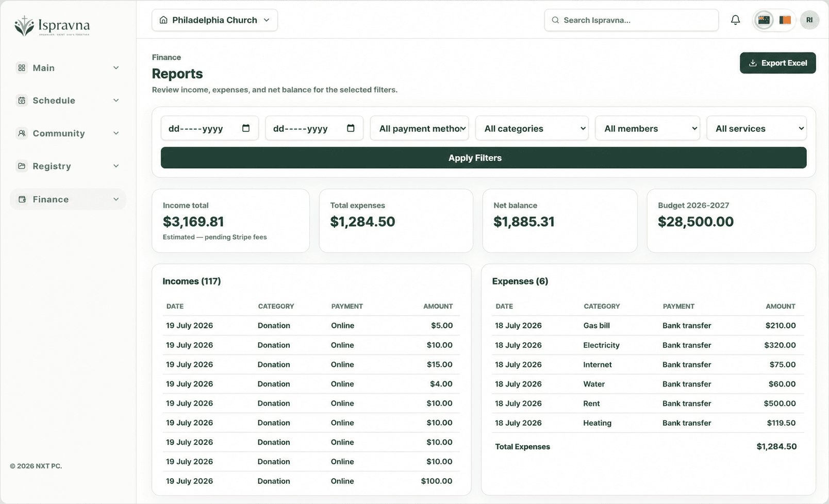Open the calendar picker of the first date field
Viewport: 829px width, 504px height.
[246, 128]
